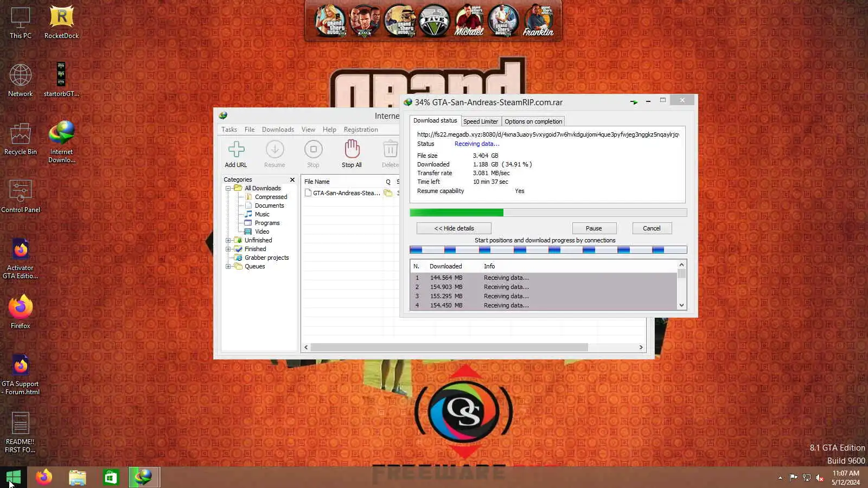Click the Hide details button
Screen dimensions: 868x488
tap(454, 228)
